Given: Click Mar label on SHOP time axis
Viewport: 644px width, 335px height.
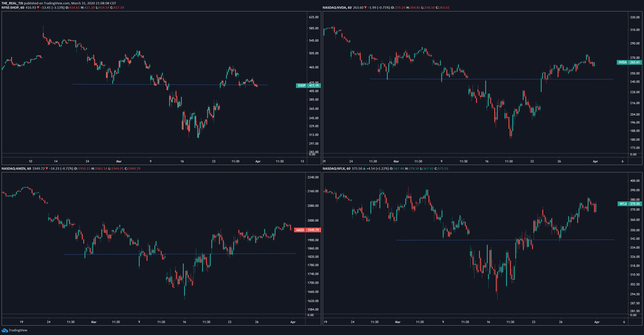Looking at the screenshot, I should 119,161.
